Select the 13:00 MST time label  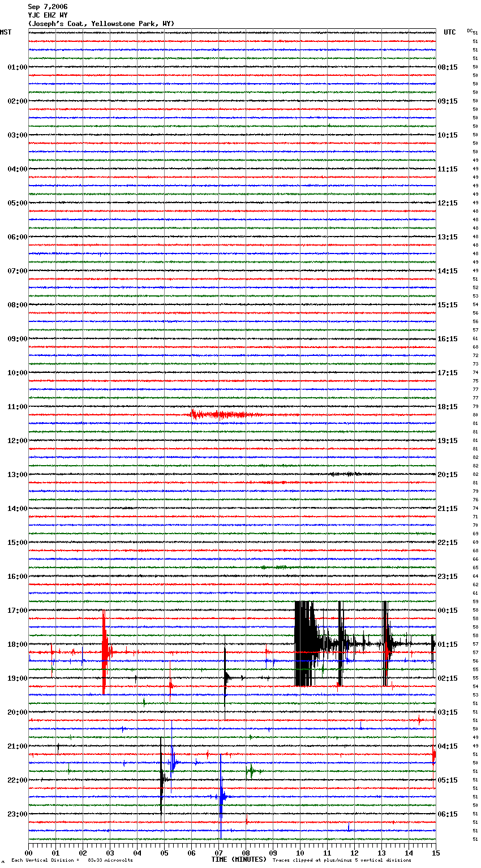pos(17,475)
